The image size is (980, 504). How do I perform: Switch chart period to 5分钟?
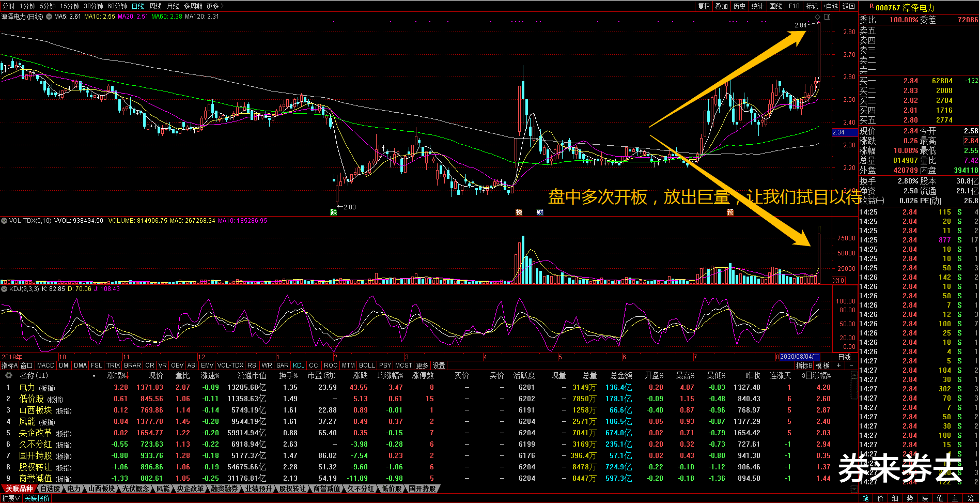point(48,6)
